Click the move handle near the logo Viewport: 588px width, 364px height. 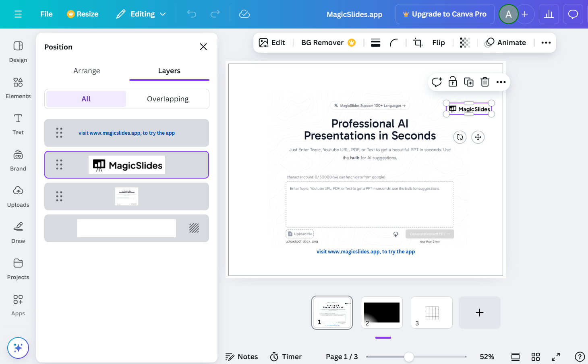[478, 137]
